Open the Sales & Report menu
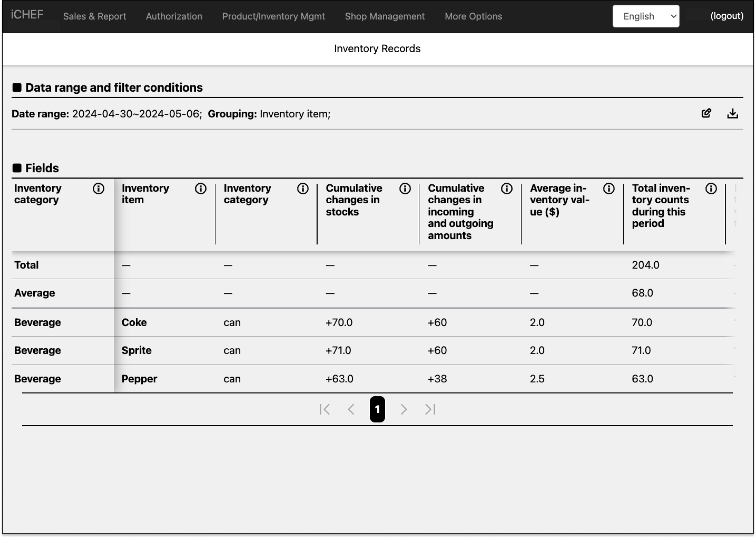 (94, 16)
